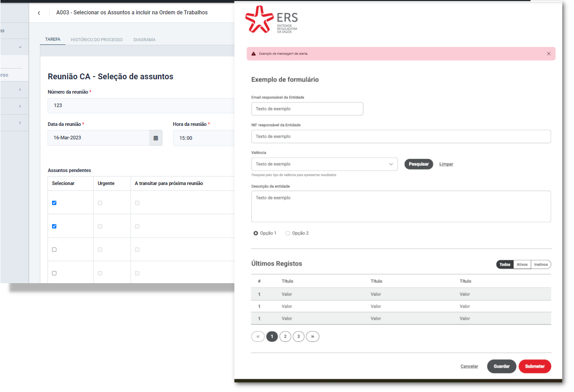Select the Opção 1 radio button

click(x=256, y=233)
